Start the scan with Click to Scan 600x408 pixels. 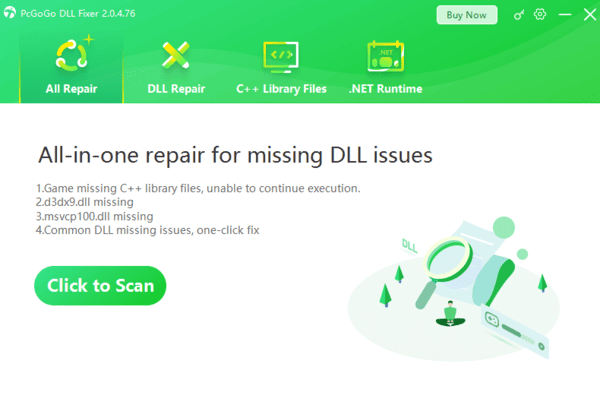[x=100, y=286]
